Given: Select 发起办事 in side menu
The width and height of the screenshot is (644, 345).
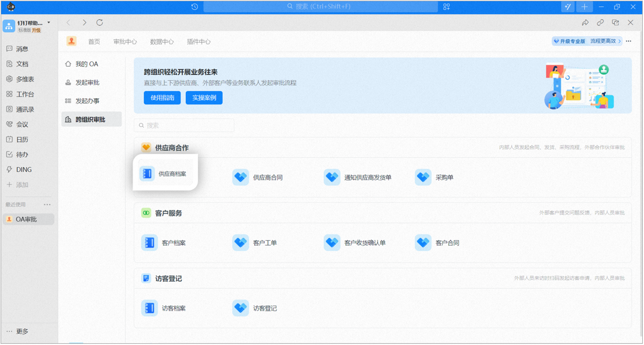Looking at the screenshot, I should [92, 101].
